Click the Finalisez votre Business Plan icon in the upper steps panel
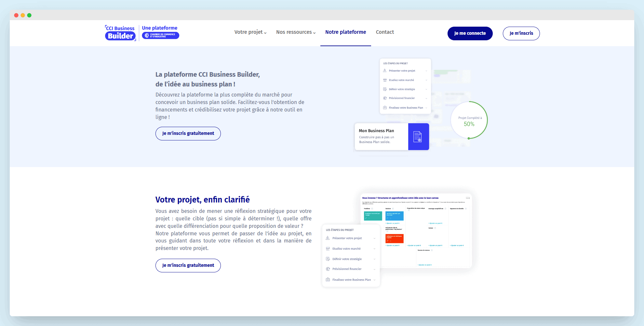This screenshot has width=644, height=326. click(x=385, y=108)
